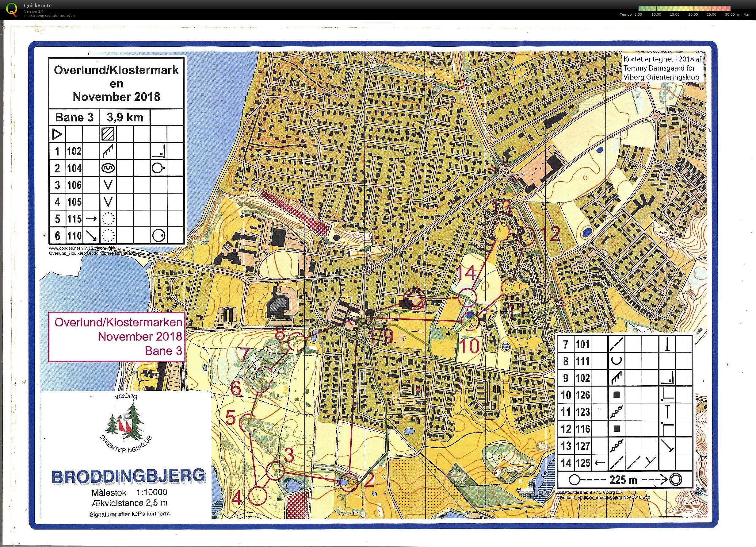Click the dotted circle symbol in row 110
Viewport: 756px width, 547px height.
[108, 236]
